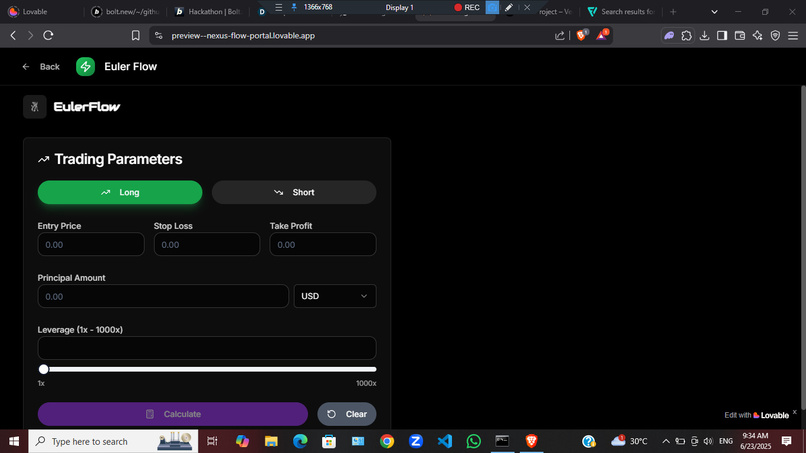Open WhatsApp from taskbar
The width and height of the screenshot is (806, 453).
point(473,441)
